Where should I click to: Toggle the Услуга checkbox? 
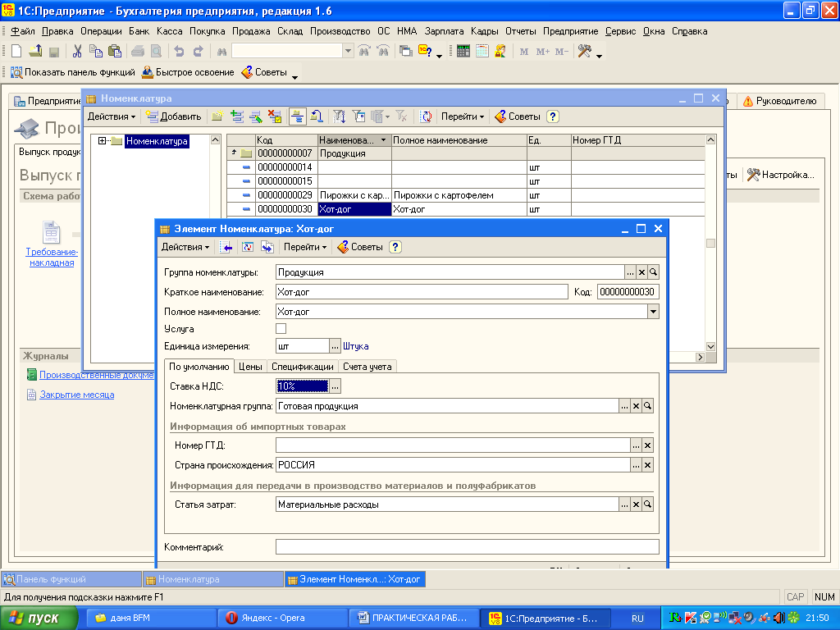point(281,328)
